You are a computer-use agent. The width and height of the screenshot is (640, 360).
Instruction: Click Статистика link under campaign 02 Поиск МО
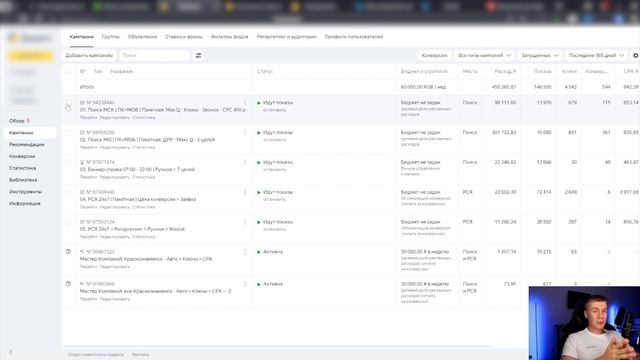click(144, 147)
